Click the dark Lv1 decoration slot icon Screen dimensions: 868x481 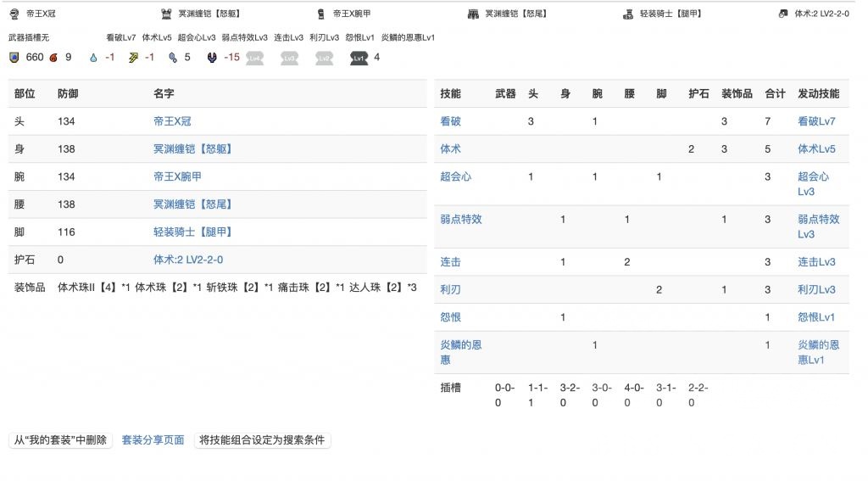[359, 58]
